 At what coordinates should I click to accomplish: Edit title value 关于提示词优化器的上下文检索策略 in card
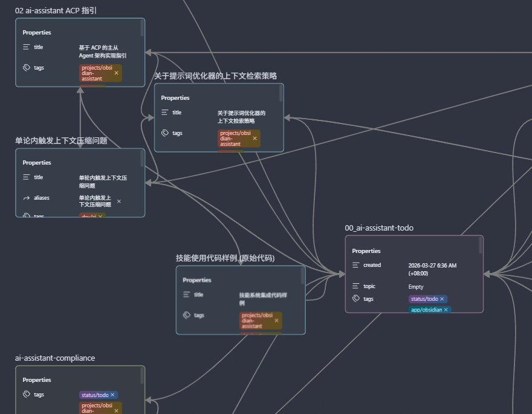(x=241, y=117)
